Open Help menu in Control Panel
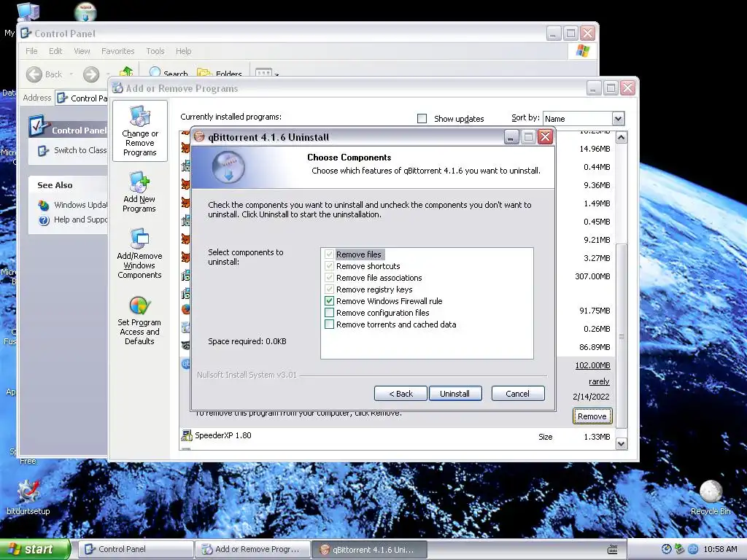Screen dimensions: 747x560 click(x=183, y=51)
